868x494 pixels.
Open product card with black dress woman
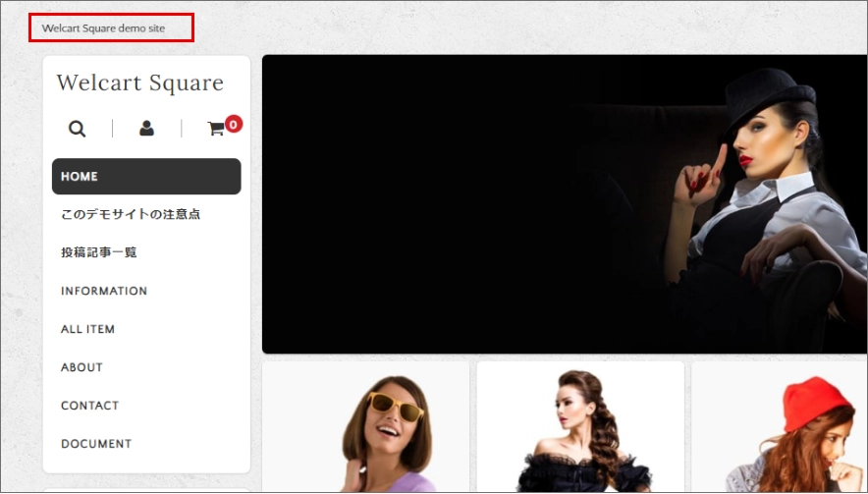[580, 427]
